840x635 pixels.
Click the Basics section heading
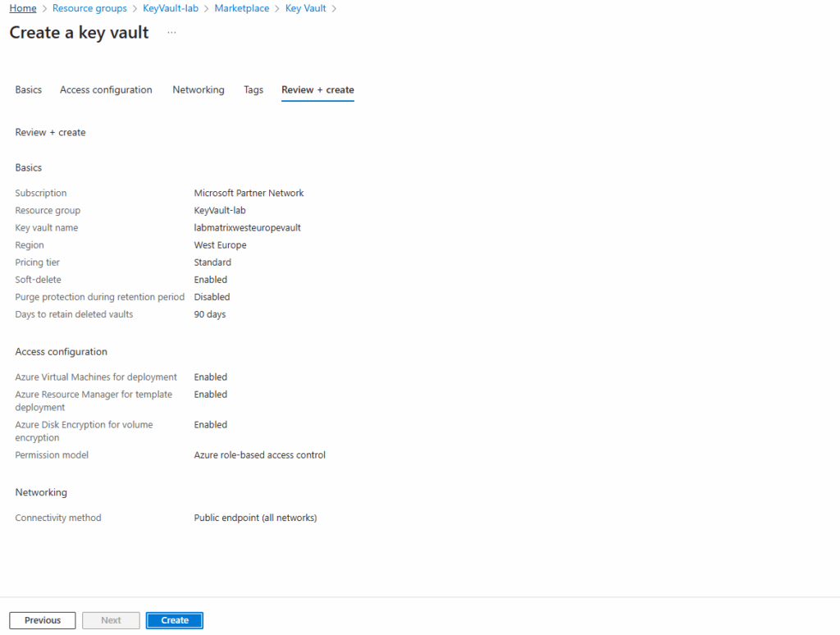click(x=29, y=167)
